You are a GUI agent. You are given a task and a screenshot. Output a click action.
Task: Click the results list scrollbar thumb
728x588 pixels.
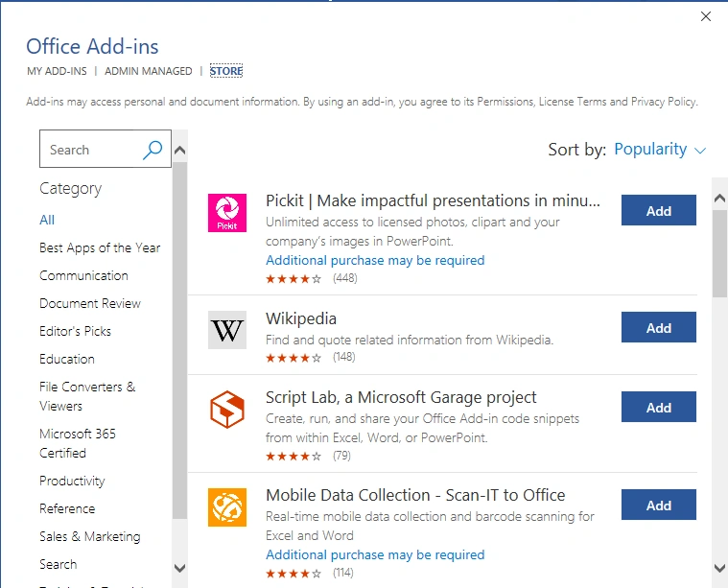pos(719,253)
